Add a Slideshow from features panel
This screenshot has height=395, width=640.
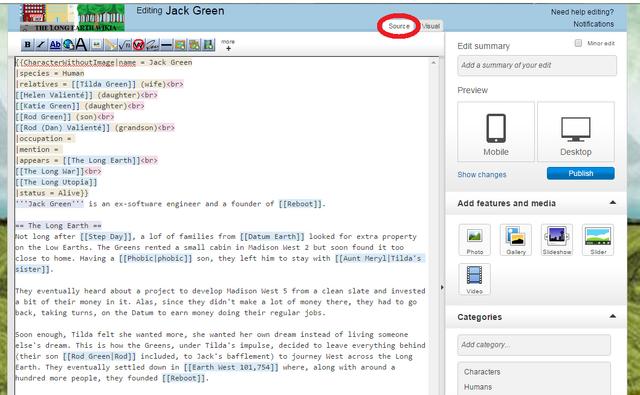coord(557,240)
